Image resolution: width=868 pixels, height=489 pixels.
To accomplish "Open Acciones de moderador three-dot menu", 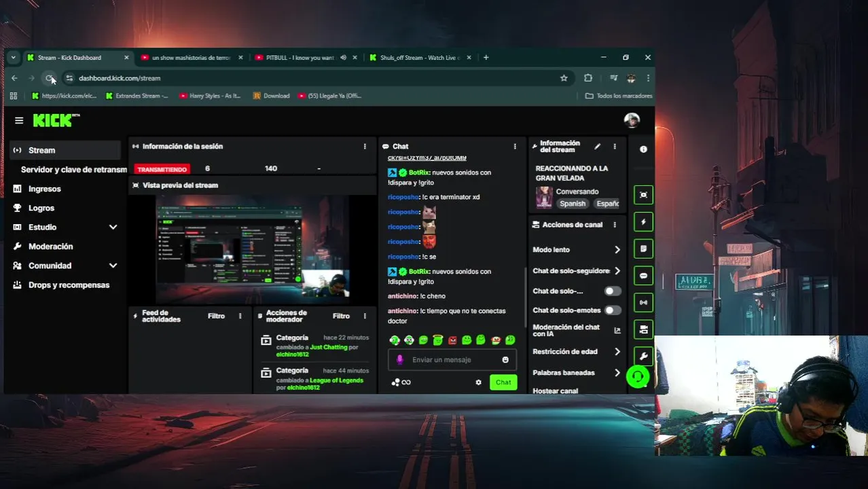I will [x=365, y=316].
